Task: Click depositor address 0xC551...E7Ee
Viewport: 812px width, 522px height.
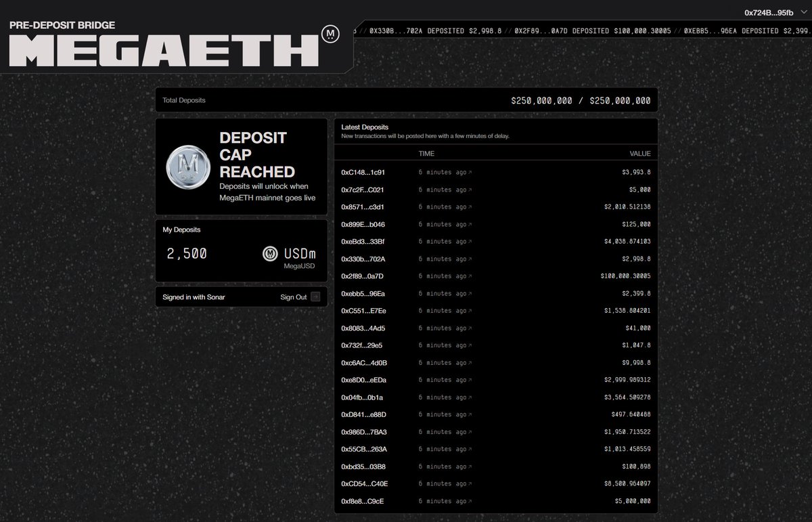Action: tap(363, 310)
